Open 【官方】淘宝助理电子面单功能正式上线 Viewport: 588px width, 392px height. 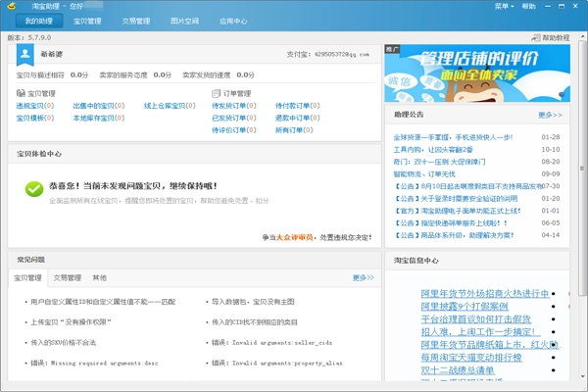point(457,211)
